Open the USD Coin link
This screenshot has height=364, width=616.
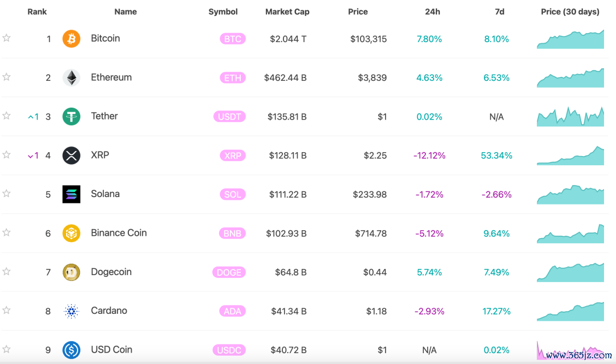click(112, 350)
